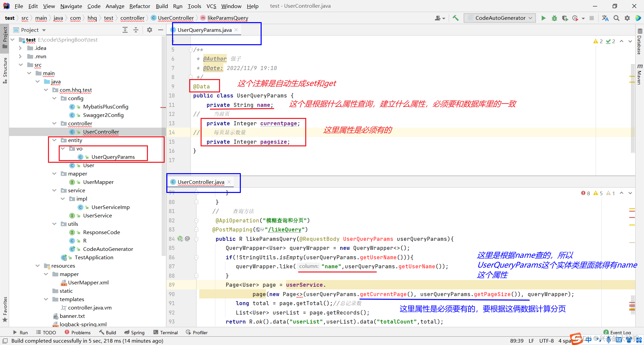Open IDE Settings via the gear icon
644x345 pixels.
click(627, 18)
